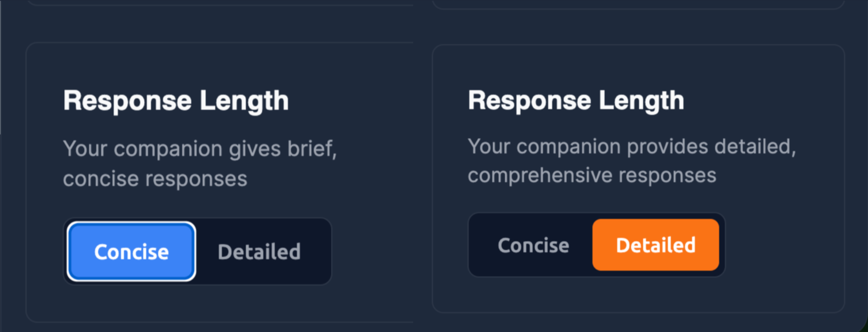Select Concise in the right Response Length toggle

coord(533,245)
